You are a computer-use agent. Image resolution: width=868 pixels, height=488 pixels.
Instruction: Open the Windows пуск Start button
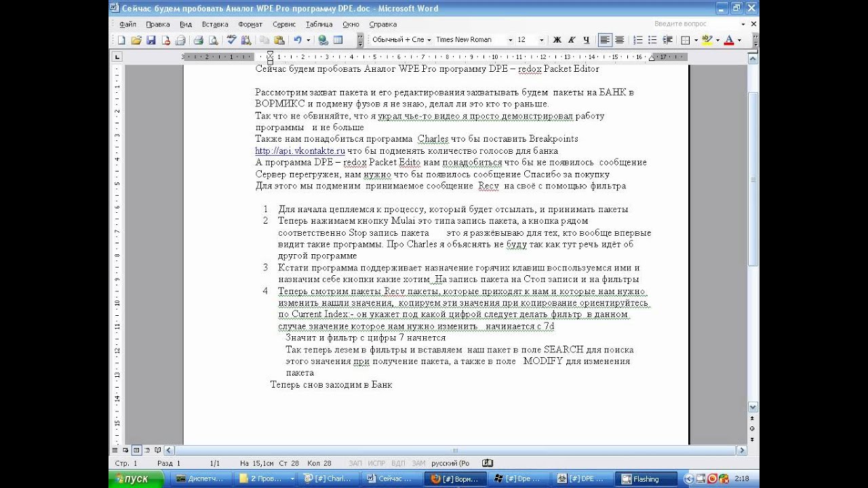pyautogui.click(x=136, y=479)
